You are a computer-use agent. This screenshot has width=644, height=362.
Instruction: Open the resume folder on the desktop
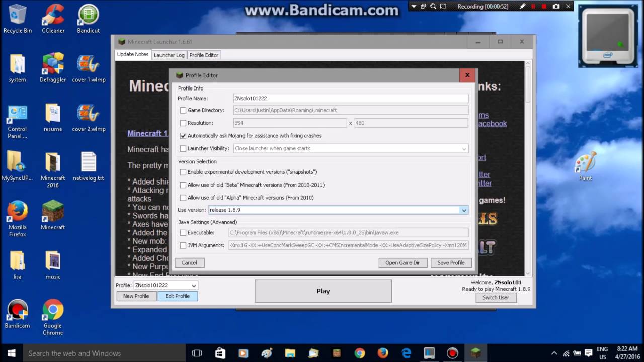[x=53, y=118]
